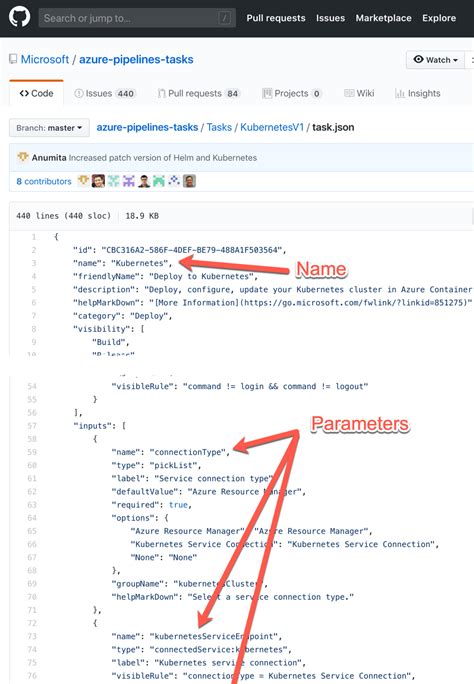Click Anumita's avatar in commit bar
Screen dimensions: 474x684
click(23, 157)
